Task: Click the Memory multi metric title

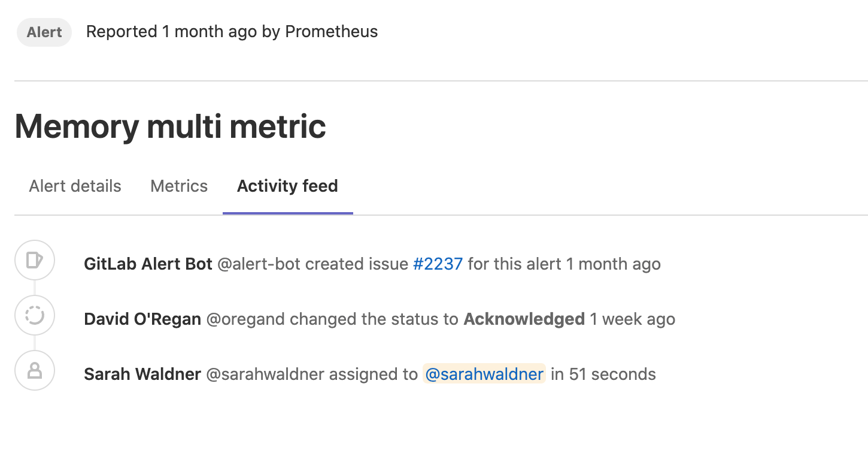Action: 170,126
